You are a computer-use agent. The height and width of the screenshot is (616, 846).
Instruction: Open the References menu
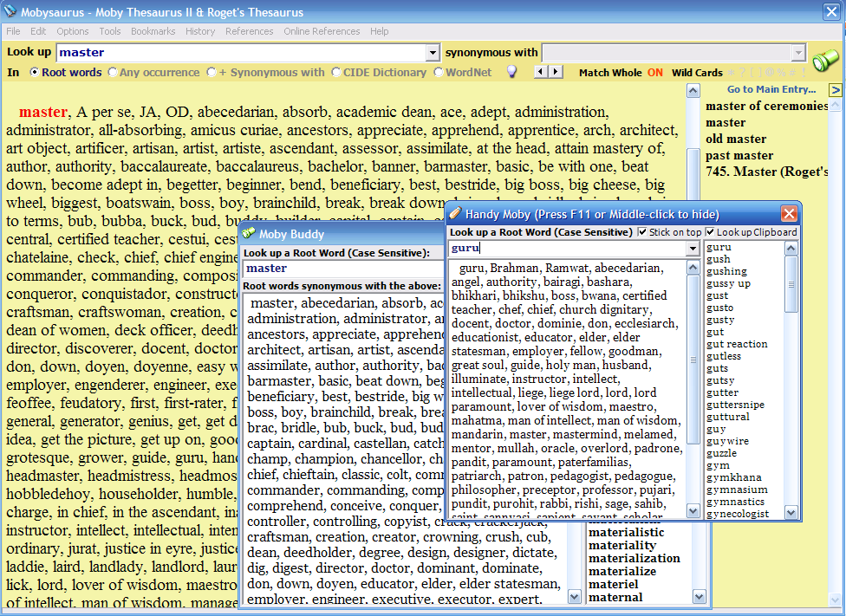click(x=250, y=31)
